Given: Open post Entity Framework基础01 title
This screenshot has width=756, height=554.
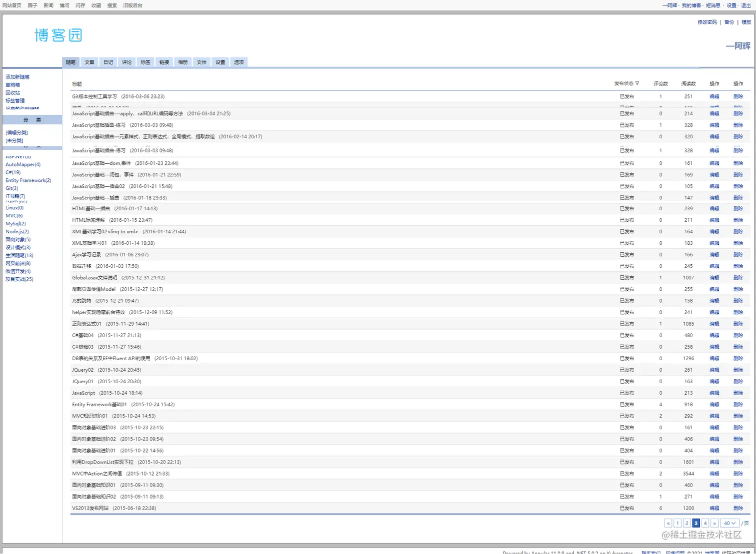Looking at the screenshot, I should coord(99,405).
